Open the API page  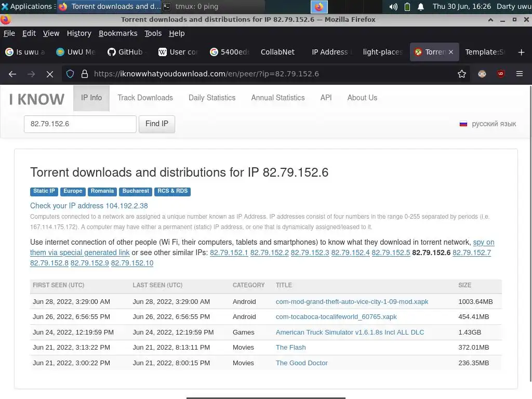326,98
